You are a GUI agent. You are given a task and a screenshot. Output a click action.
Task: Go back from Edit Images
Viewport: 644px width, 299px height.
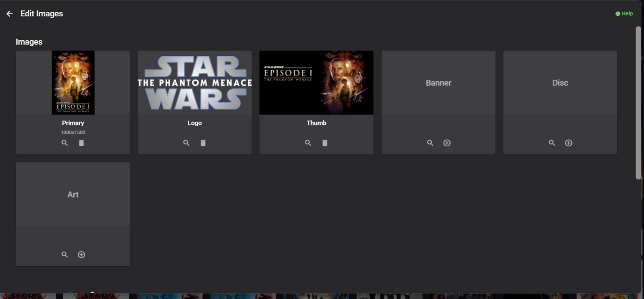click(x=9, y=13)
